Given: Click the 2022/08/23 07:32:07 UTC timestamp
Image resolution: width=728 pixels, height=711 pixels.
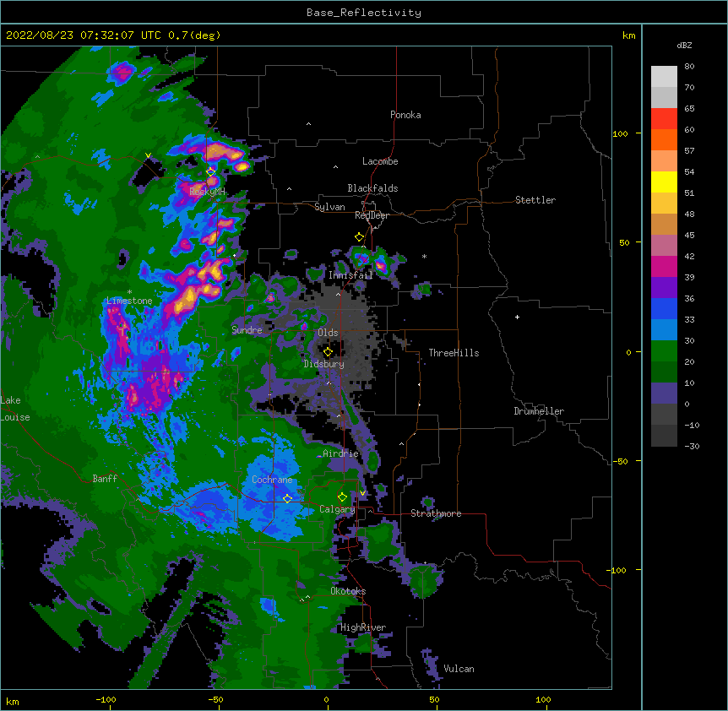Looking at the screenshot, I should [x=84, y=35].
